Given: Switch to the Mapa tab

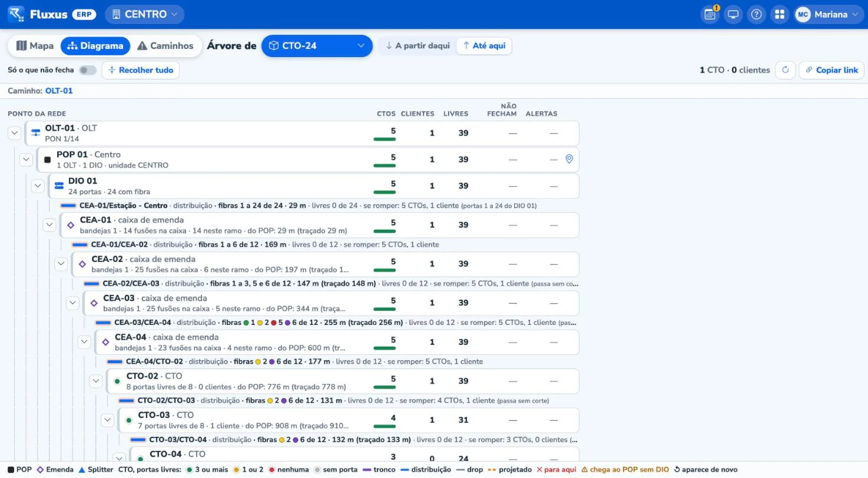Looking at the screenshot, I should click(x=35, y=46).
